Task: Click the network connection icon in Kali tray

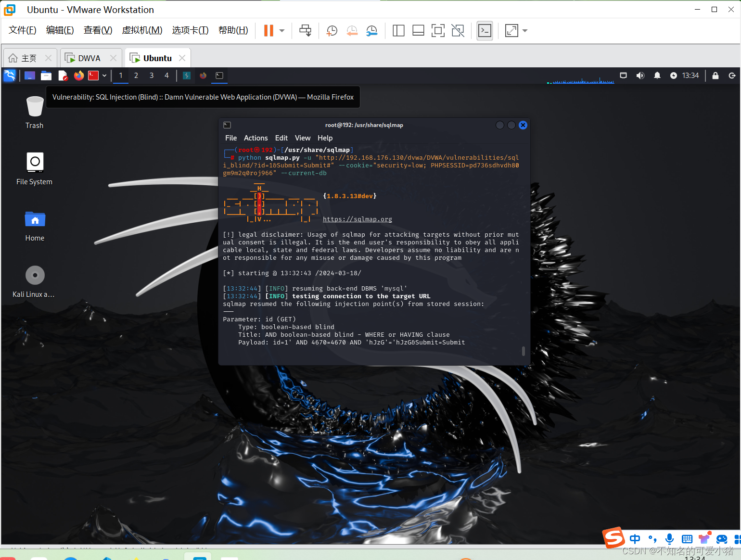Action: (x=623, y=76)
